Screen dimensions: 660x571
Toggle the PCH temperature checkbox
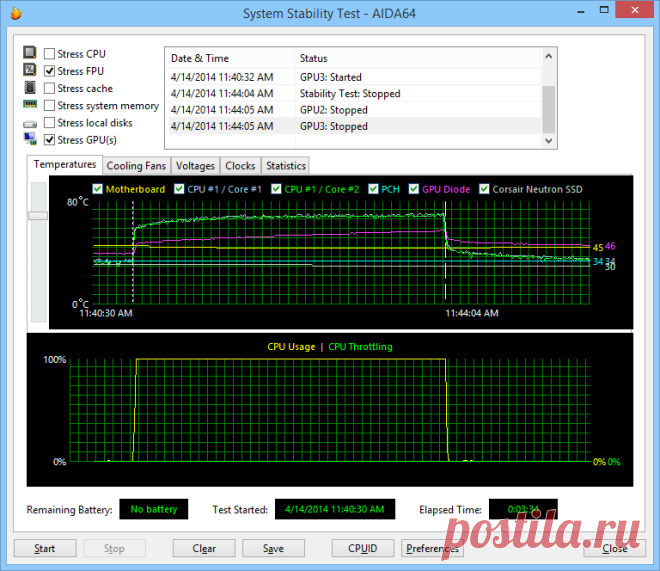click(x=373, y=189)
